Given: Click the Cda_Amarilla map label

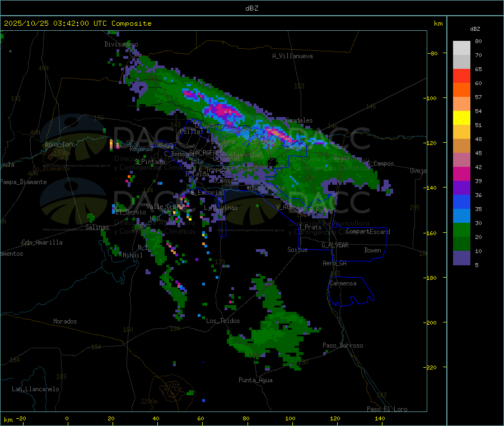Looking at the screenshot, I should [42, 242].
